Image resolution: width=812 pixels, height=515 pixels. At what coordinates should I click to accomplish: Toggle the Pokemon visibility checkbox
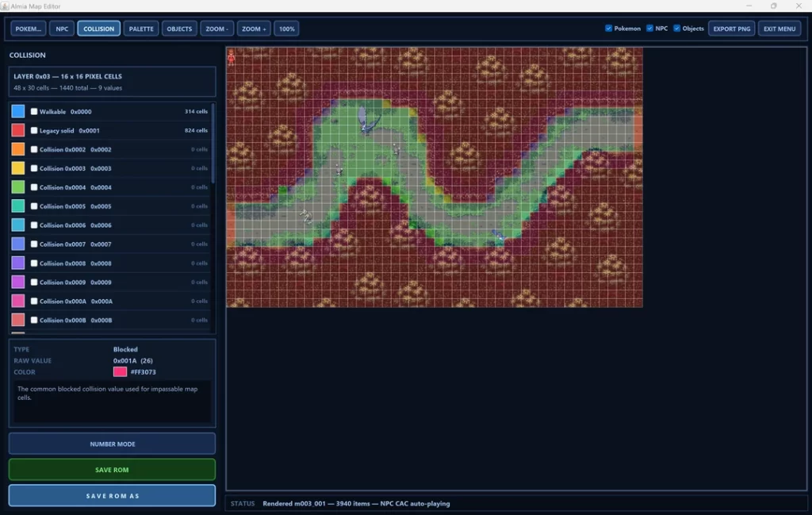pos(608,29)
